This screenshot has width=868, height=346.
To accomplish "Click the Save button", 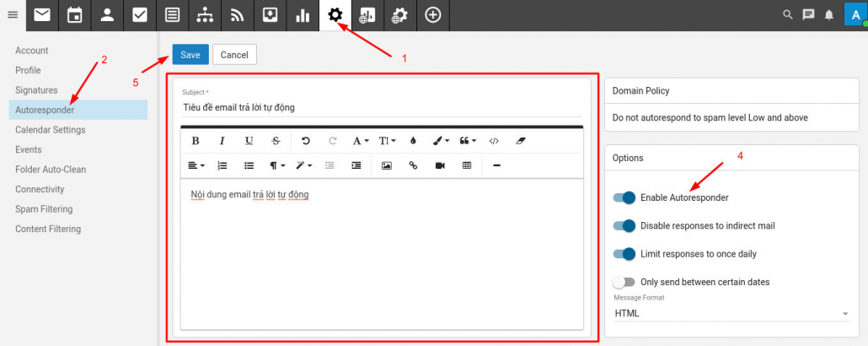I will (190, 55).
